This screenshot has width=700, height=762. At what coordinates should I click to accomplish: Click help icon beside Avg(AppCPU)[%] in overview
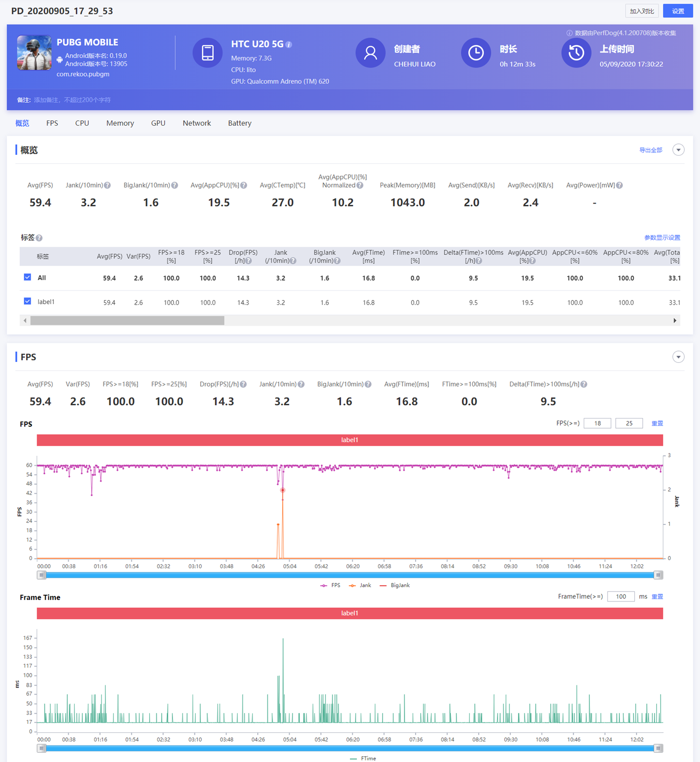click(243, 185)
